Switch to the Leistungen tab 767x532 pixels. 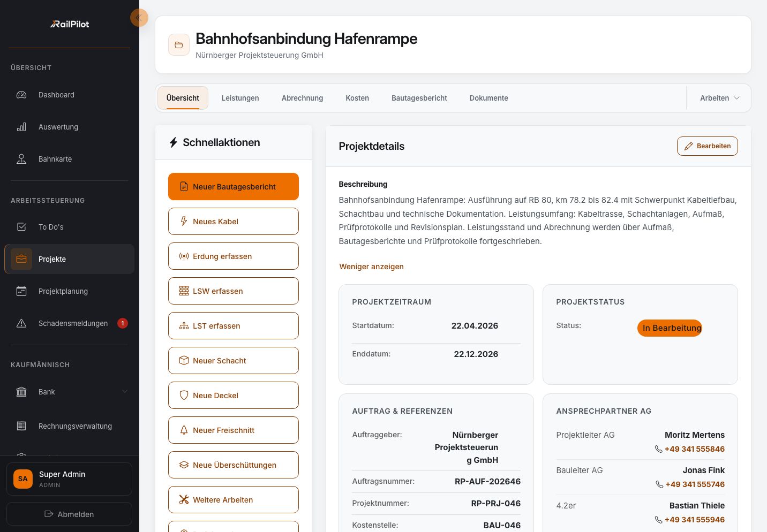click(240, 98)
